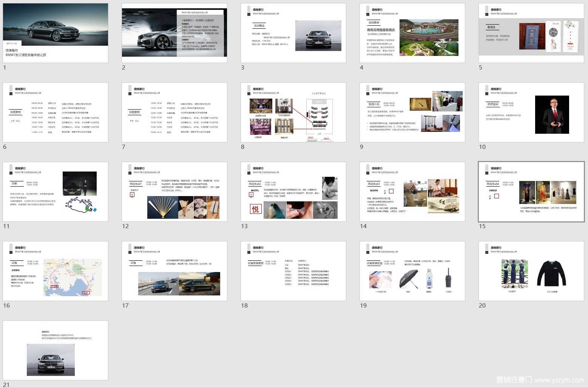Viewport: 588px width, 388px height.
Task: Select slide 2 thumbnail with silver car close-up
Action: pos(174,33)
